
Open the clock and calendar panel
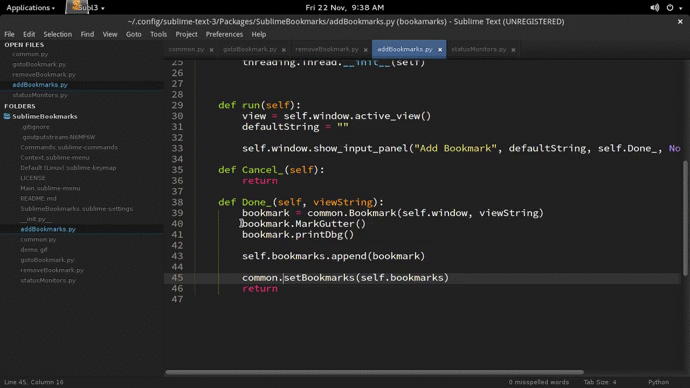point(345,7)
